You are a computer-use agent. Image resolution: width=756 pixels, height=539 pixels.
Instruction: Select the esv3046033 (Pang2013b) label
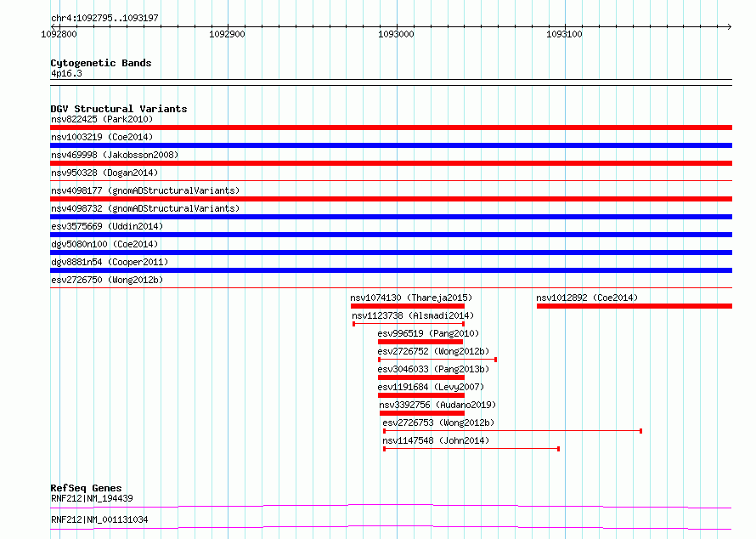433,369
